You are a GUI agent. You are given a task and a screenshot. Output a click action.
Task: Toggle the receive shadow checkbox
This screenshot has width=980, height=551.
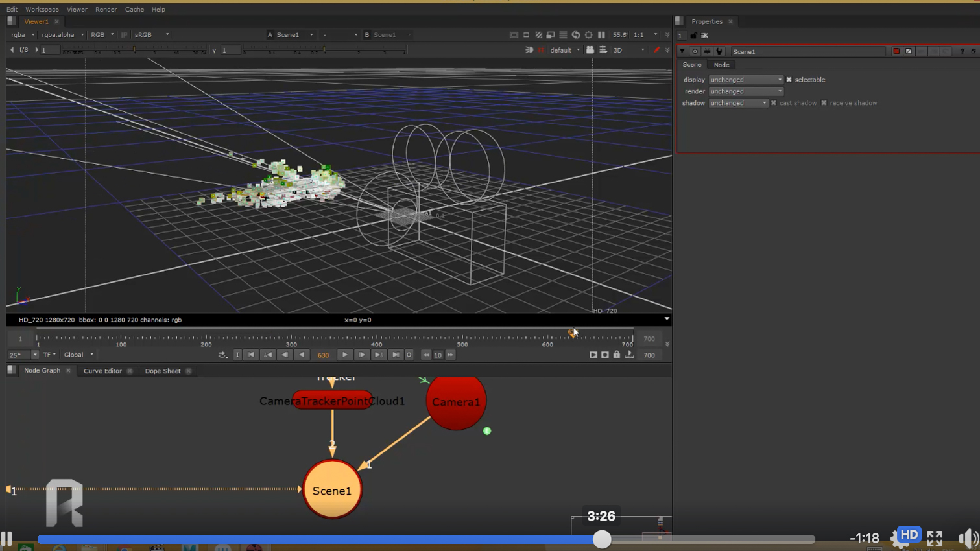coord(824,103)
